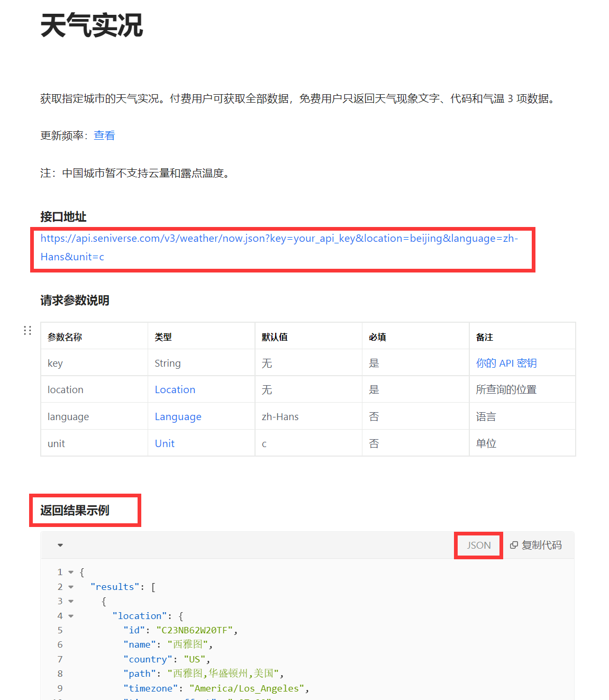Click the "C23NB62W20TF" id value

coord(195,630)
